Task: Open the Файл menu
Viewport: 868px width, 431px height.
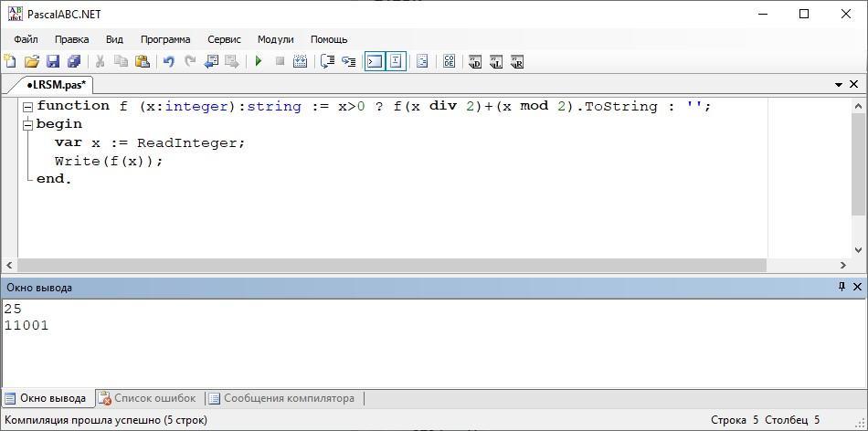Action: tap(26, 39)
